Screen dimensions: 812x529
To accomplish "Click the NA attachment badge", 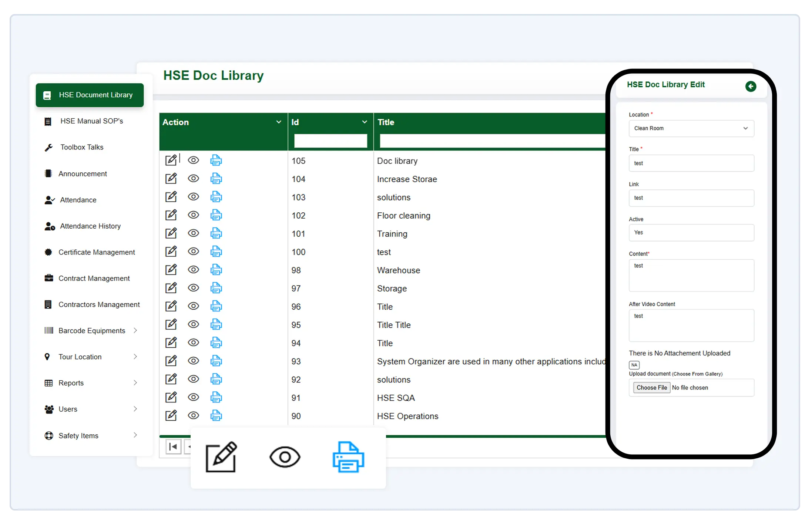I will click(x=634, y=365).
